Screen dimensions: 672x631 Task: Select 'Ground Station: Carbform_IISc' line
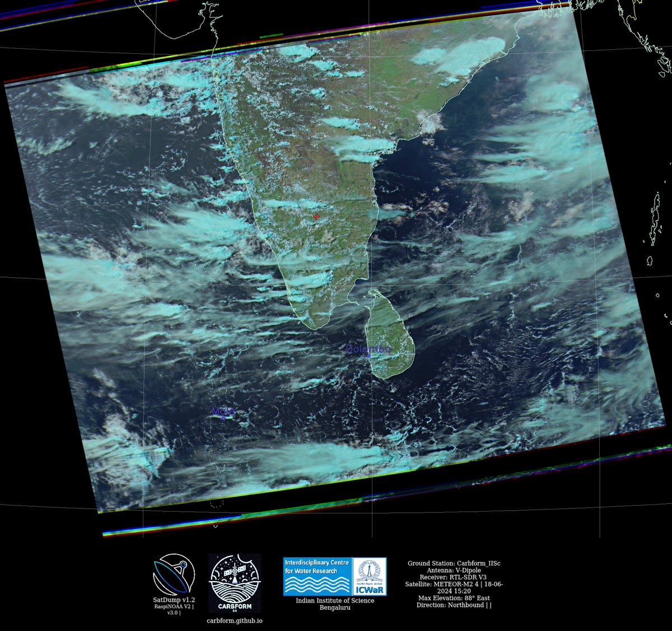coord(454,563)
